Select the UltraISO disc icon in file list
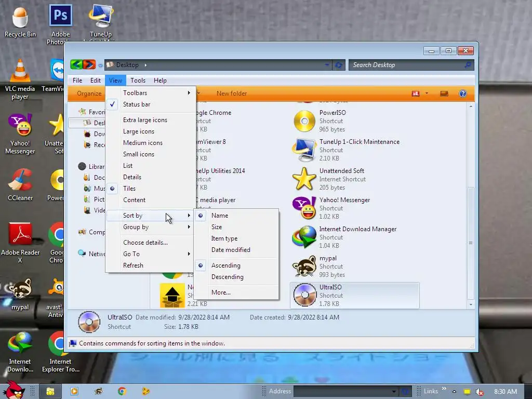The image size is (532, 399). (304, 295)
